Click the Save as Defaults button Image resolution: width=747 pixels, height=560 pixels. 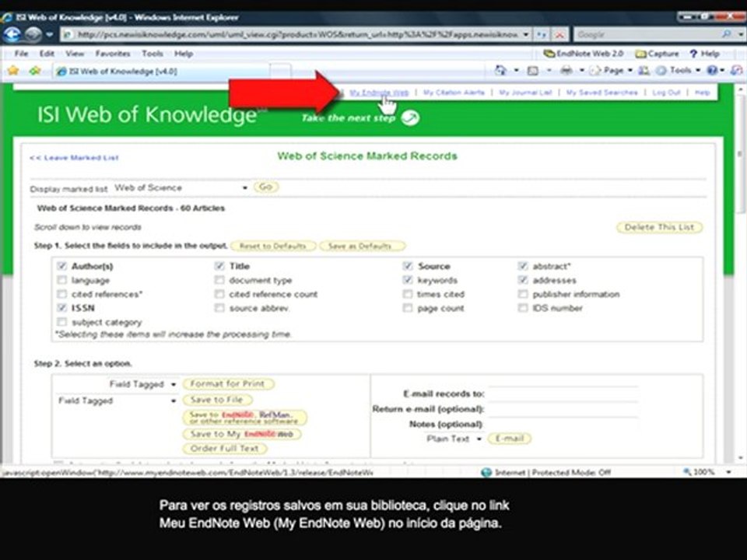pyautogui.click(x=362, y=246)
